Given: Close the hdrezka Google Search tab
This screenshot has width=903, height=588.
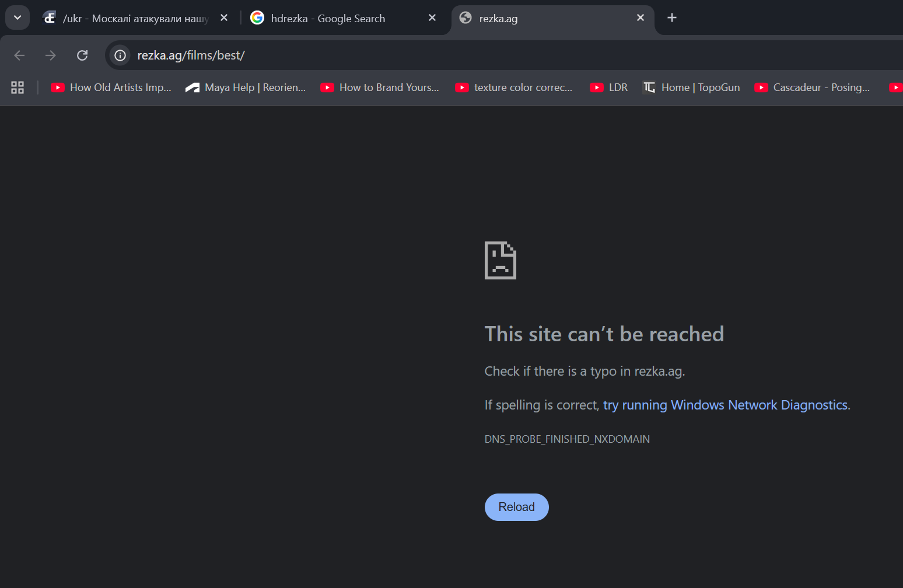Looking at the screenshot, I should 432,18.
